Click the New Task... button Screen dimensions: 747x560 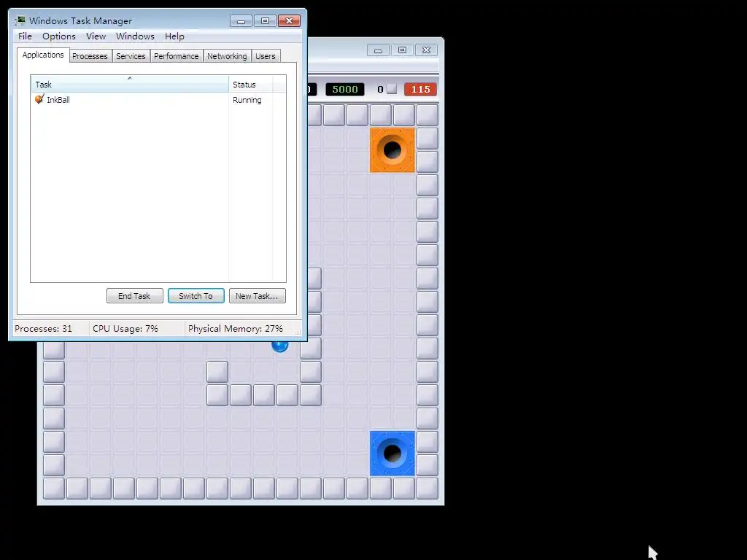257,296
